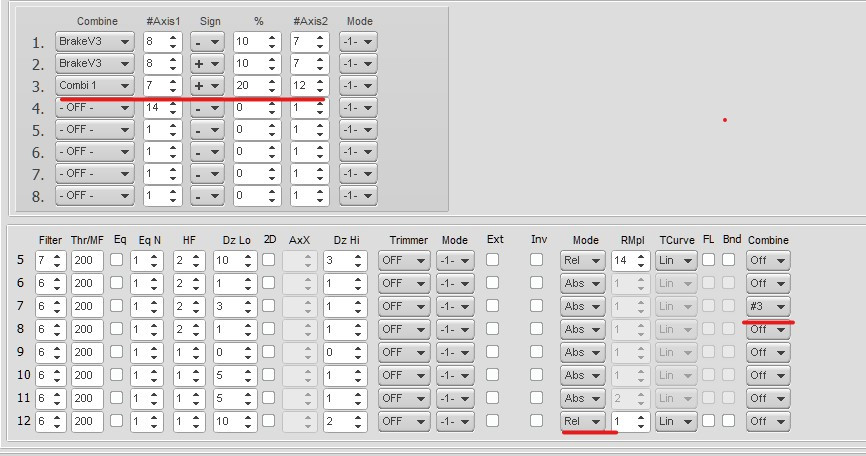Open the Trimmer OFF dropdown for axis 5

tap(404, 261)
